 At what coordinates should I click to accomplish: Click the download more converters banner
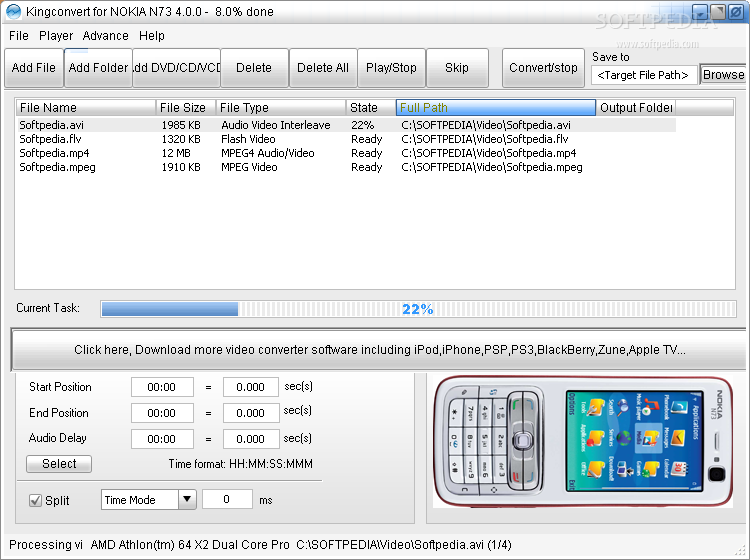click(x=379, y=350)
